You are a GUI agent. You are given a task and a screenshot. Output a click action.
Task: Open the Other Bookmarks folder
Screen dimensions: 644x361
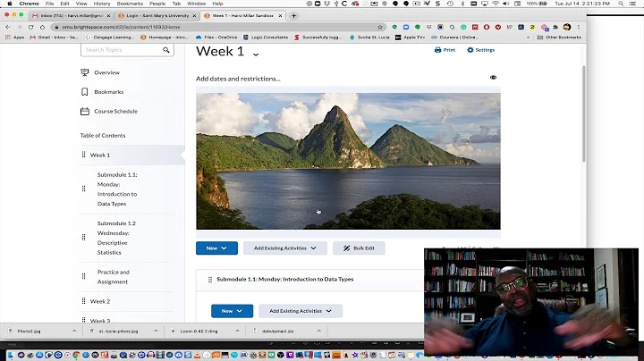click(559, 38)
